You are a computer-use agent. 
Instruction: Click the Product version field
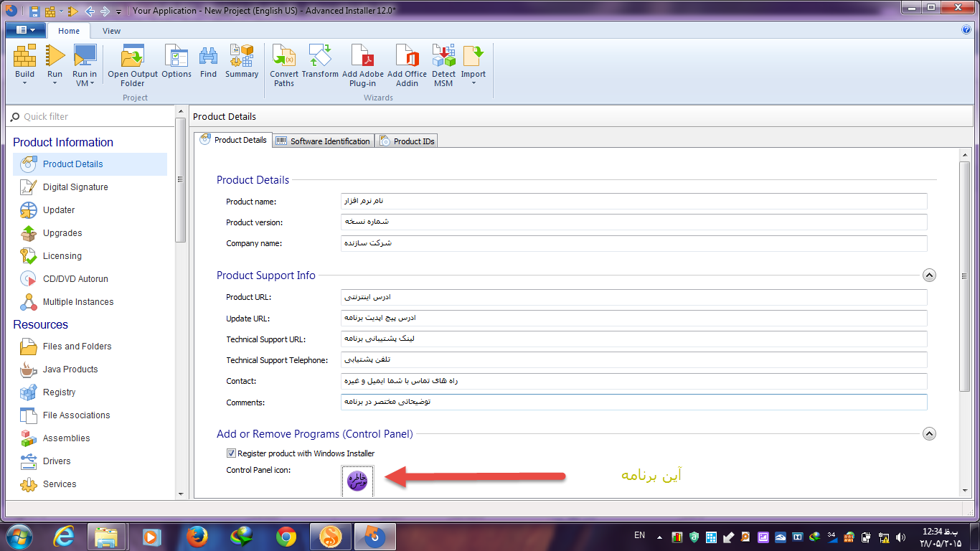click(634, 222)
